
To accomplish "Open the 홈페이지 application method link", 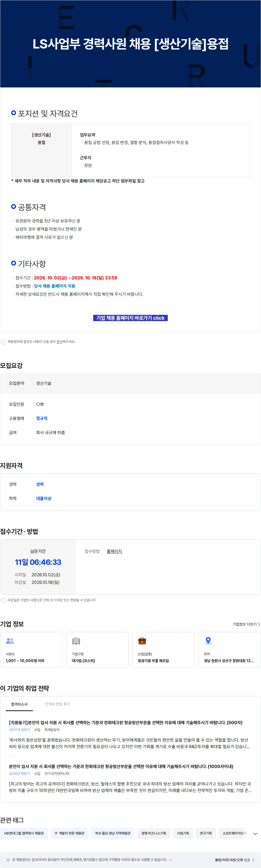I will pos(114,551).
